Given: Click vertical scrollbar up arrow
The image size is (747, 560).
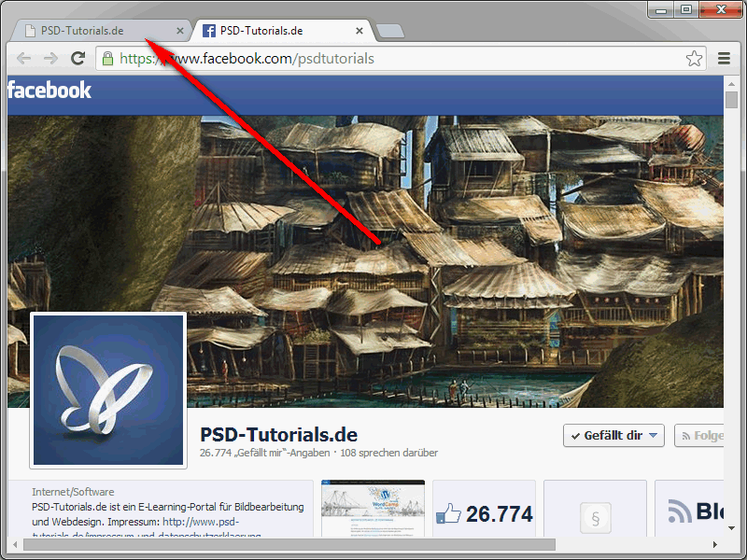Looking at the screenshot, I should point(731,84).
